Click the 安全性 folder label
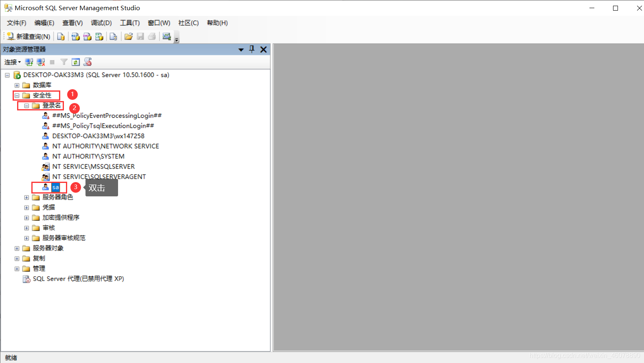 42,95
